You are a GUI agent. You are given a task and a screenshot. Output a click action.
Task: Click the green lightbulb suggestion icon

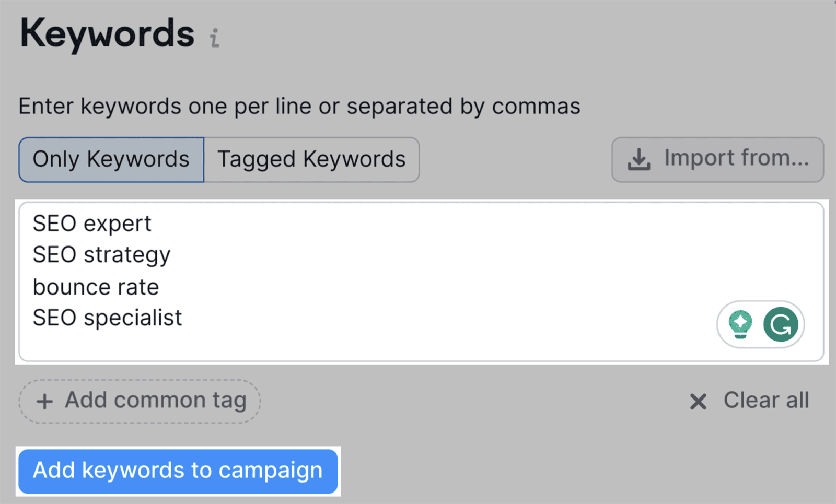740,324
